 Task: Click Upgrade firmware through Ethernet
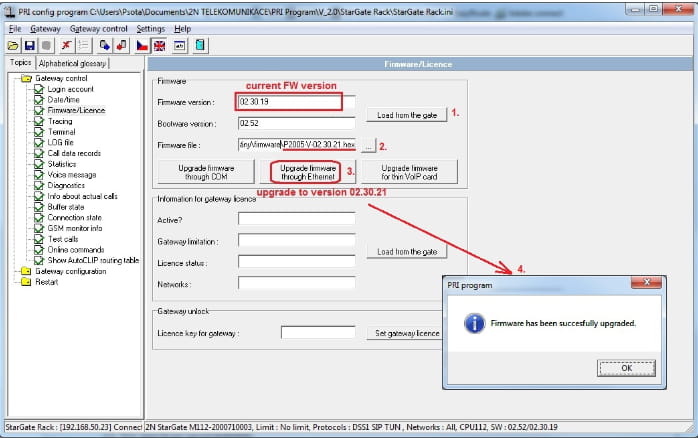(x=308, y=172)
